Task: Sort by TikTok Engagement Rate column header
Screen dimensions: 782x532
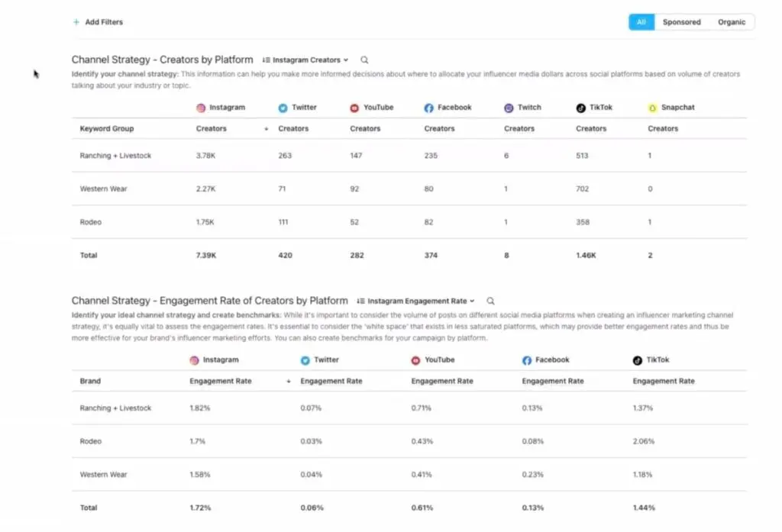Action: (x=664, y=381)
